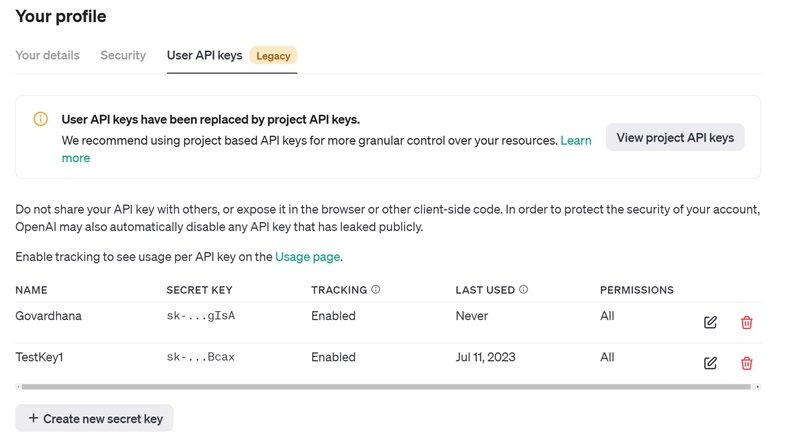The image size is (800, 442).
Task: Open the Usage page link
Action: 308,257
